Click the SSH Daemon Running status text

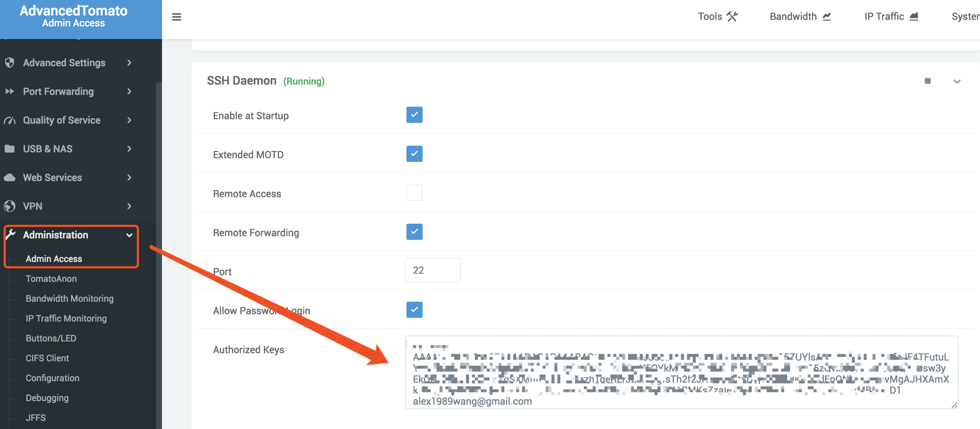(304, 81)
